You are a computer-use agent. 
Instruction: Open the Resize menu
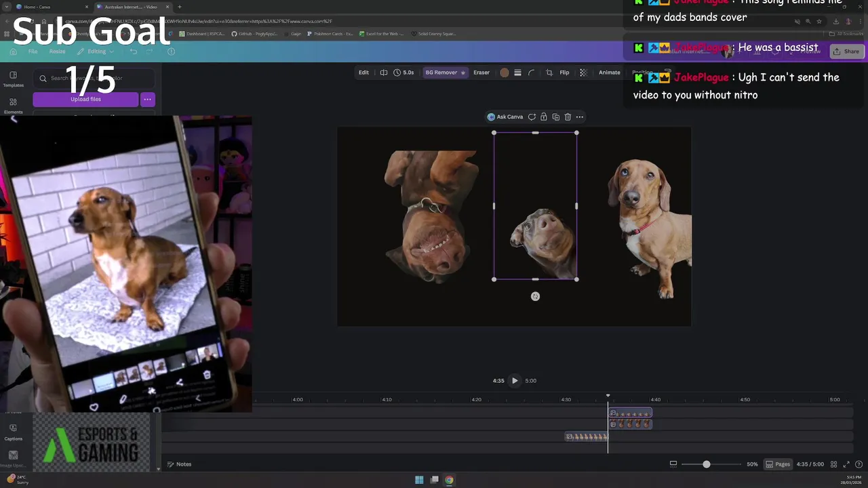coord(57,52)
